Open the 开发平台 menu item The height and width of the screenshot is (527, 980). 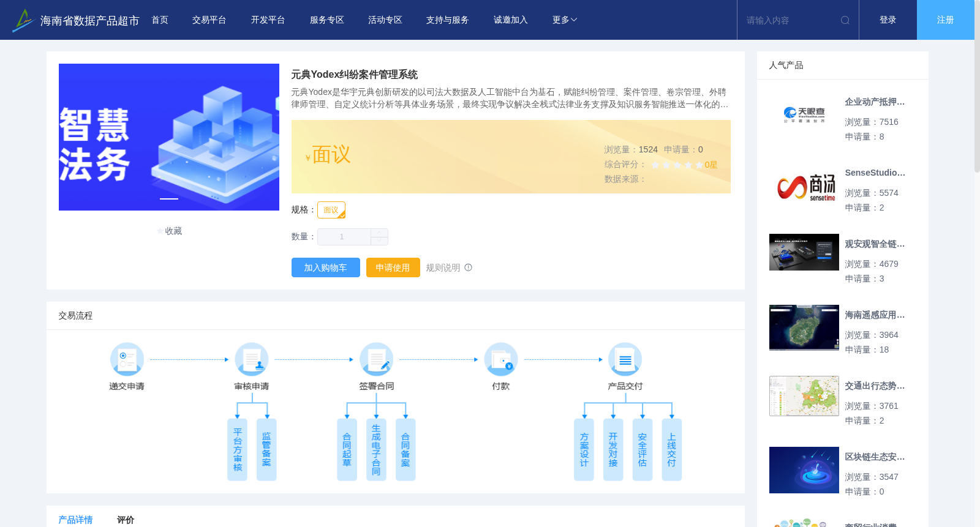point(268,20)
